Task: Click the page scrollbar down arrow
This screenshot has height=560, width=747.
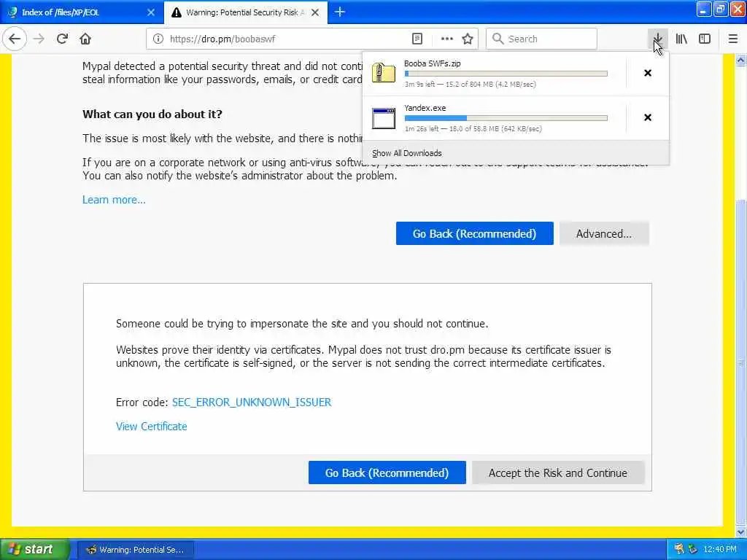Action: 740,532
